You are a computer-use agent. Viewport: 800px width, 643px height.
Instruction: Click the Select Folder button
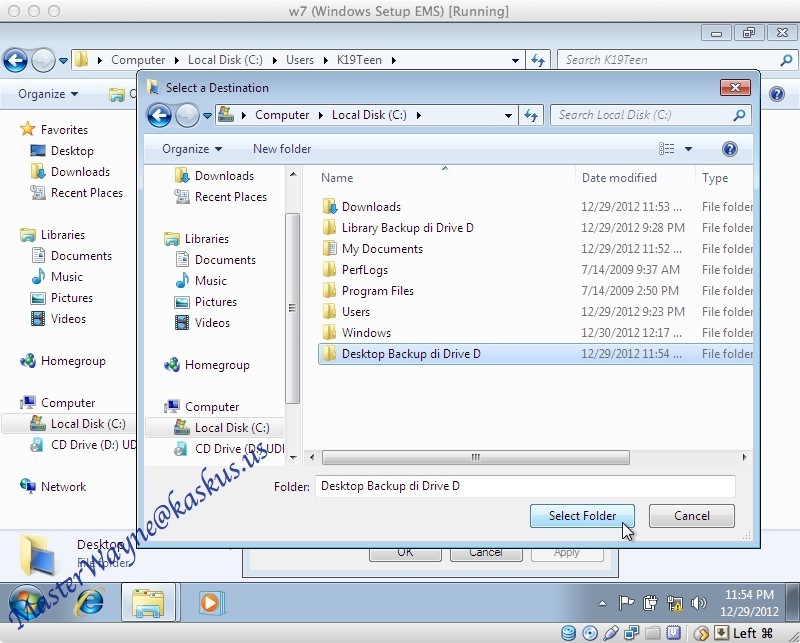[x=582, y=516]
